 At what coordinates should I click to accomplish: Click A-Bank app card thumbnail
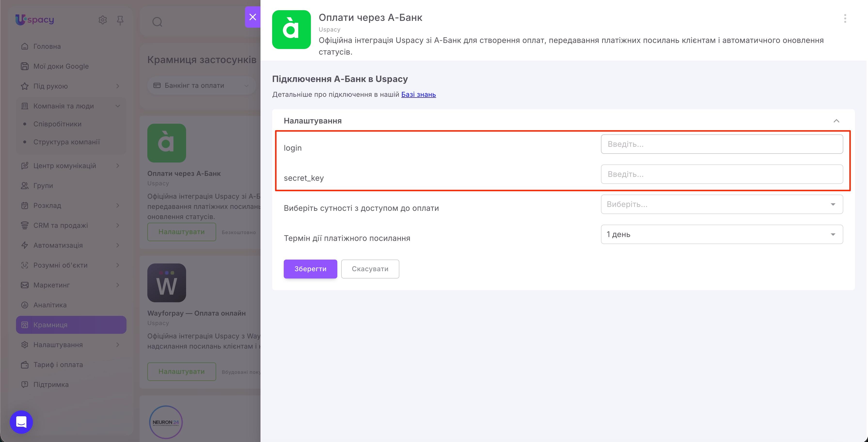point(167,143)
